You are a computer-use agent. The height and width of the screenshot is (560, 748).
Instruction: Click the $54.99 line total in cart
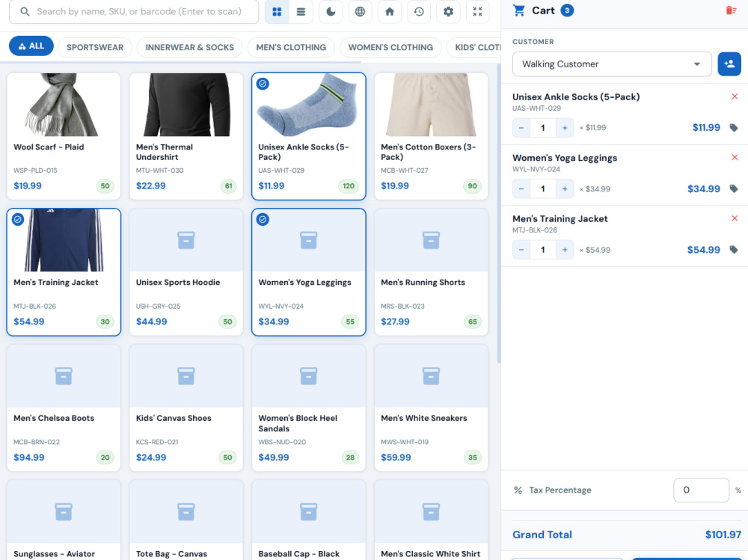(x=703, y=250)
